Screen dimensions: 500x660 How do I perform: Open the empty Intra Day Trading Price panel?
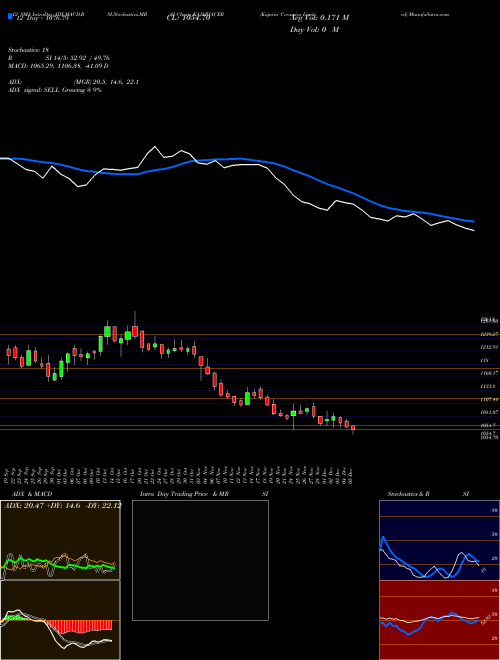point(200,560)
